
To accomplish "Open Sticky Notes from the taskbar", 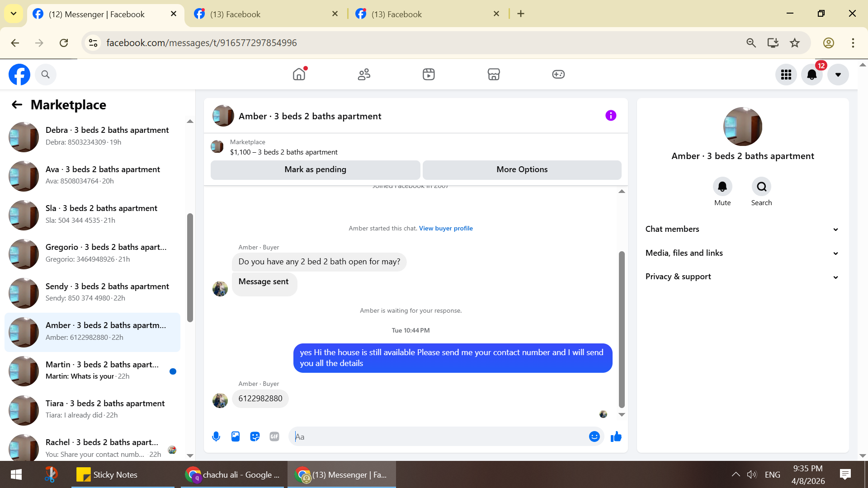I will coord(108,474).
